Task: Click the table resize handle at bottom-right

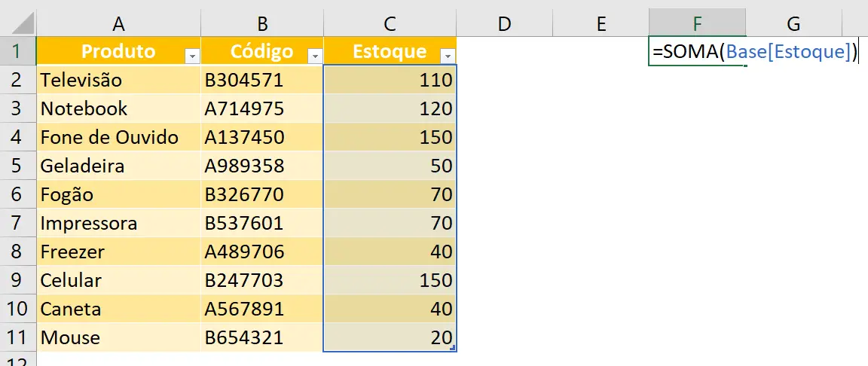Action: 453,347
